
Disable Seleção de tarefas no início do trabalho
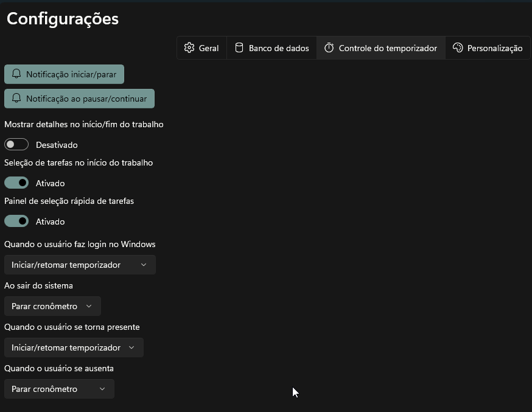coord(16,183)
